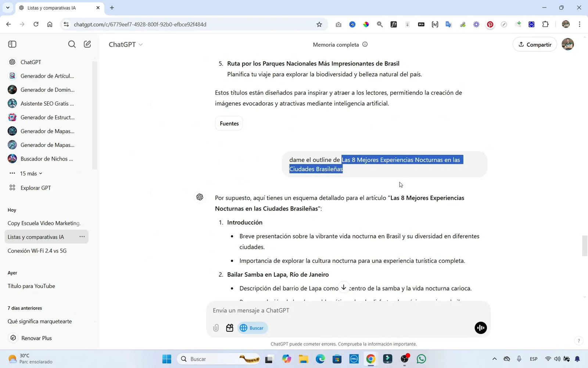Open search in the ChatGPT sidebar
The image size is (588, 368).
72,44
